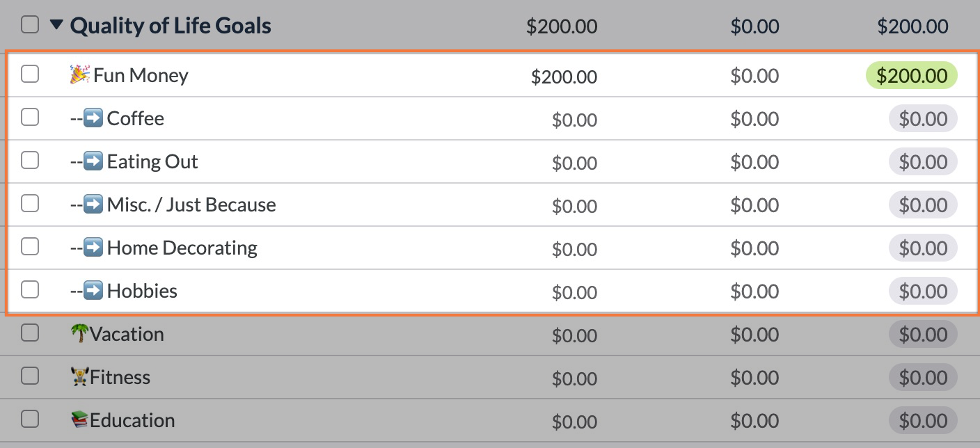Screen dimensions: 980x448
Task: Select the Misc. / Just Because category name
Action: [191, 205]
